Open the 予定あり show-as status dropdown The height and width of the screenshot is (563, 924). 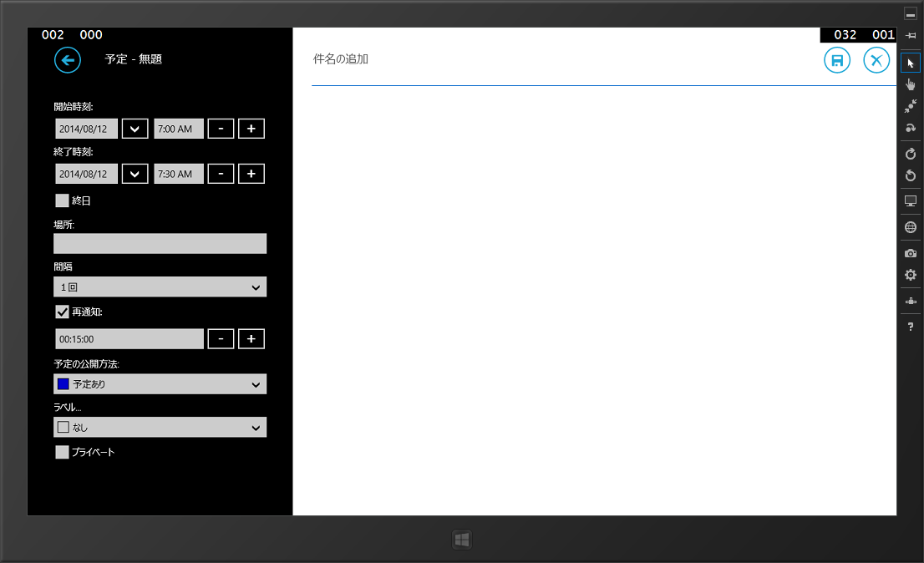pos(160,384)
